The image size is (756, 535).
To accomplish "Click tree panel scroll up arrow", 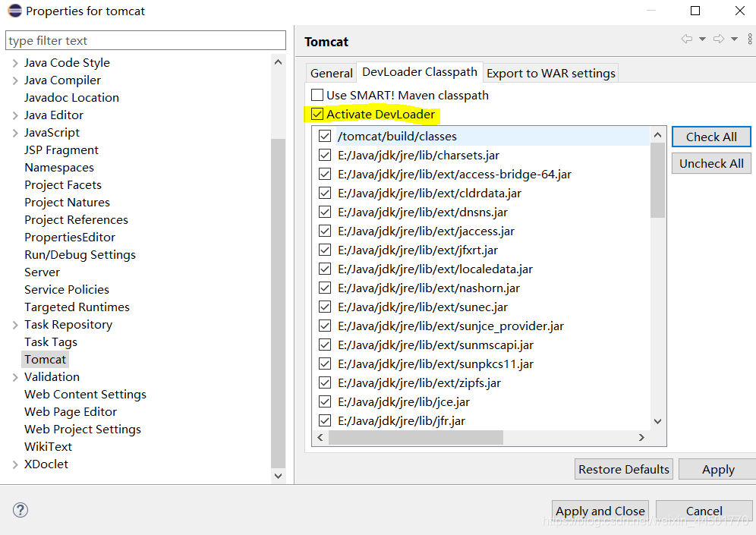I will [279, 62].
